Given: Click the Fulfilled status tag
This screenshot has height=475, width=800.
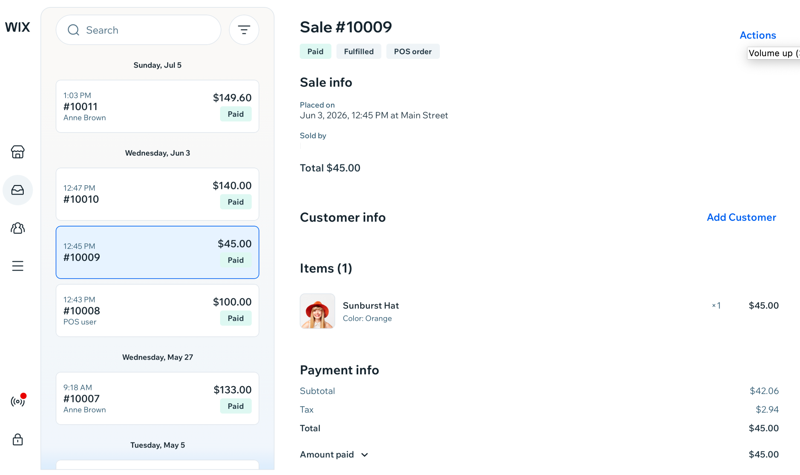Looking at the screenshot, I should click(359, 52).
